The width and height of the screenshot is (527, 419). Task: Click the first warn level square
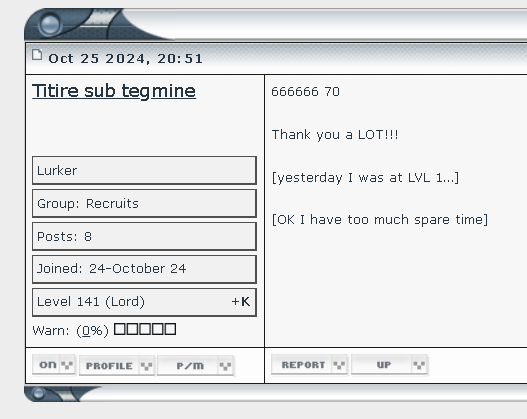tap(119, 329)
